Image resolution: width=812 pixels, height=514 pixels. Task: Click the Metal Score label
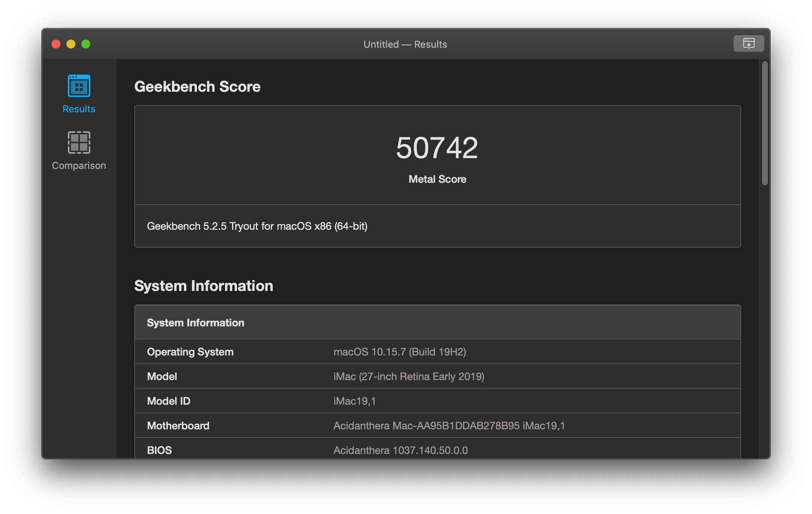point(437,179)
